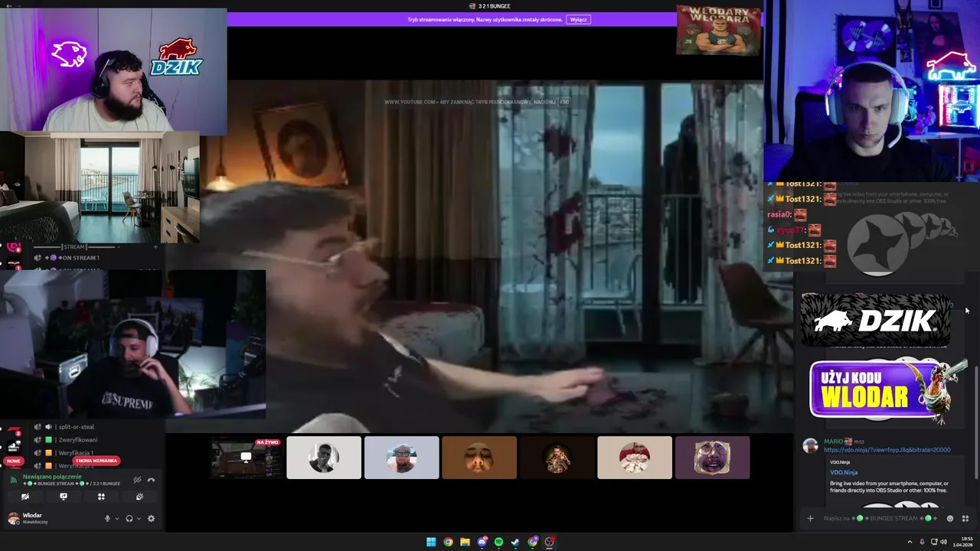Open screen share button in voice panel
980x551 pixels.
[64, 497]
